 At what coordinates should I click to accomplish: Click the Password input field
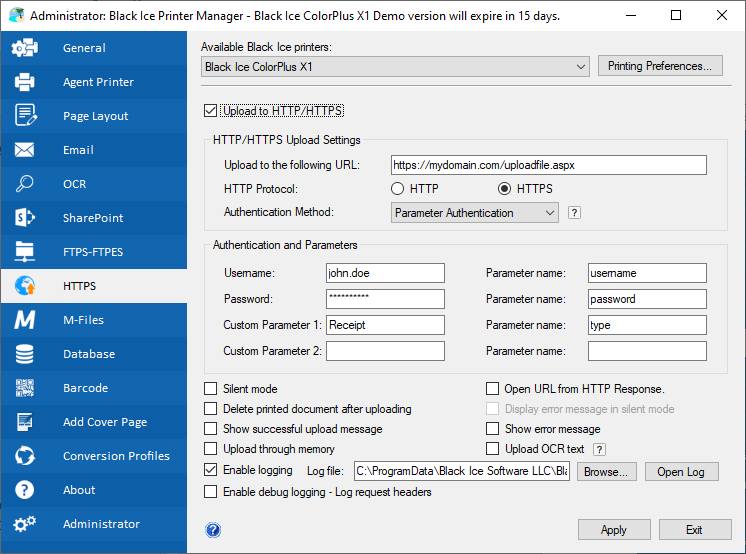385,299
